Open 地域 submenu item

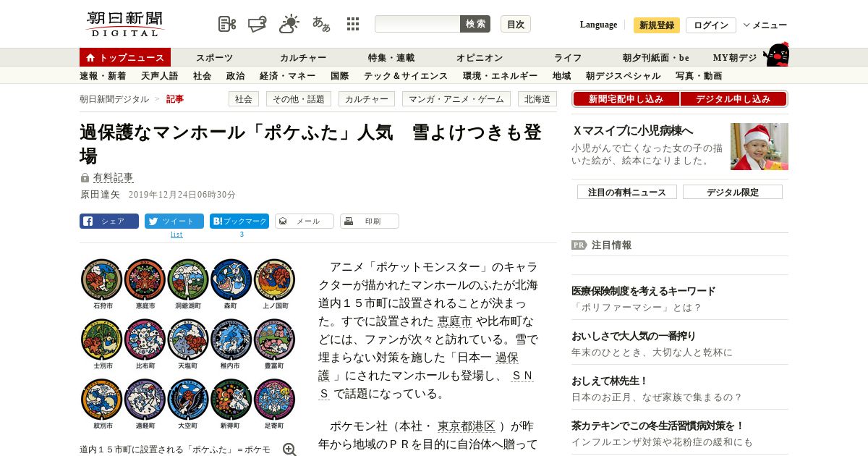pyautogui.click(x=561, y=75)
